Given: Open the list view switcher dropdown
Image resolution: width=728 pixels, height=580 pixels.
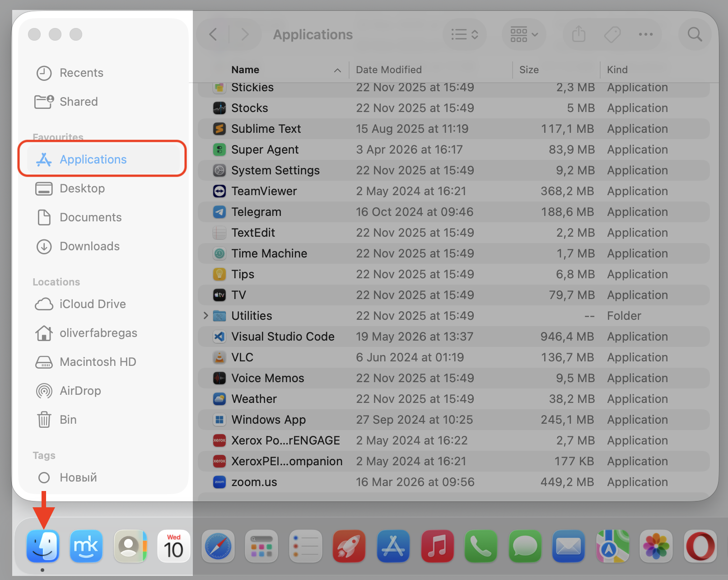Looking at the screenshot, I should point(465,34).
